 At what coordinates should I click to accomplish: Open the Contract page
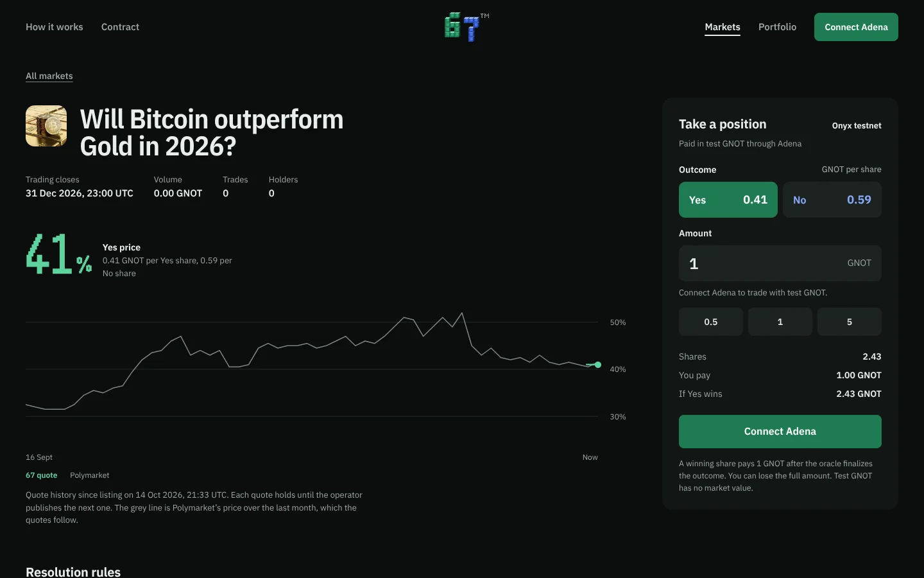click(120, 27)
